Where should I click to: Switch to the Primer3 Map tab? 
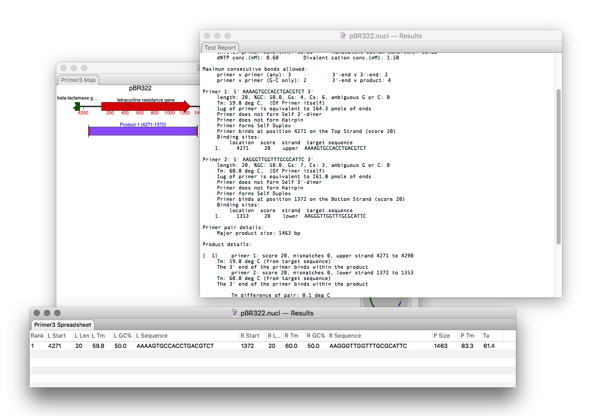(x=78, y=79)
